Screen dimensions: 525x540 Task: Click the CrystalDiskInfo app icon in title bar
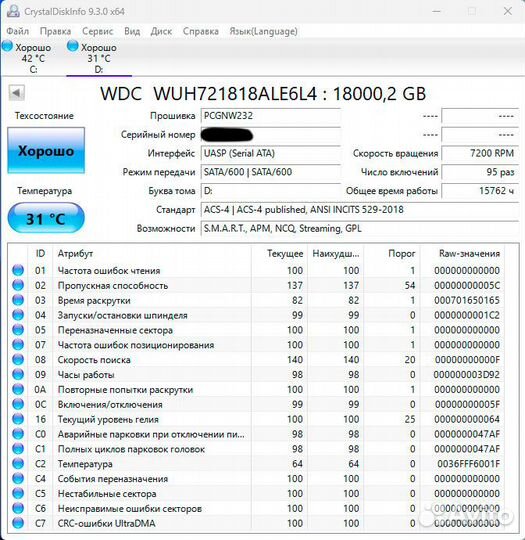click(x=13, y=11)
